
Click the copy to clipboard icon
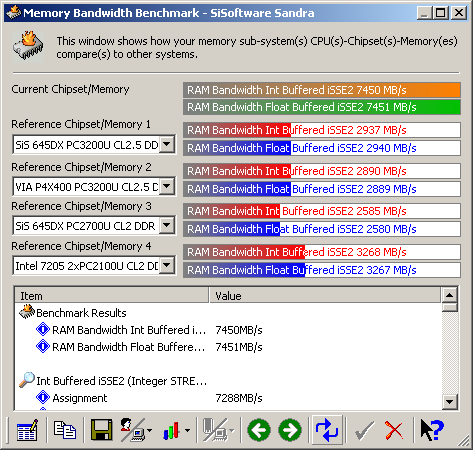pyautogui.click(x=65, y=430)
